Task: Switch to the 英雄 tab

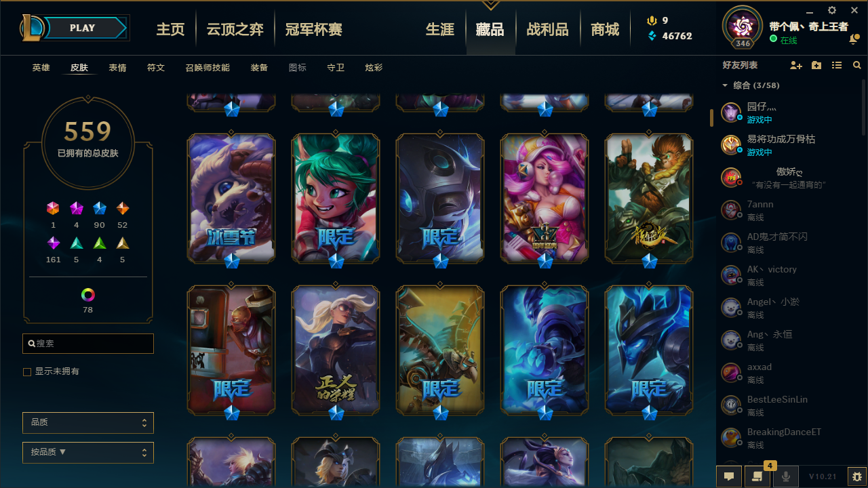Action: tap(41, 68)
